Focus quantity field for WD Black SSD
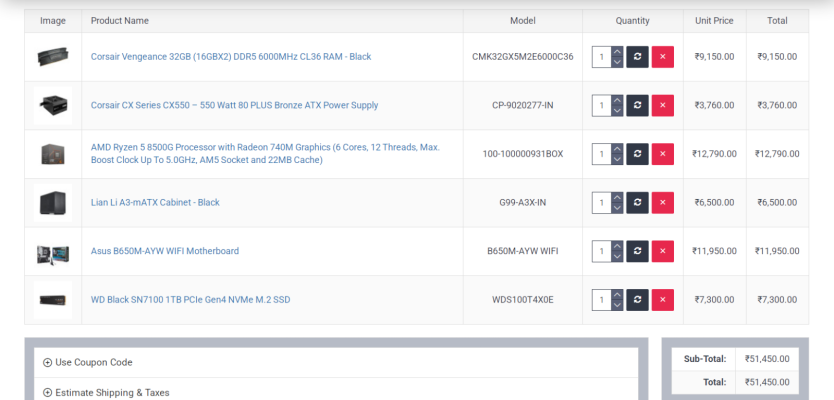 point(602,300)
